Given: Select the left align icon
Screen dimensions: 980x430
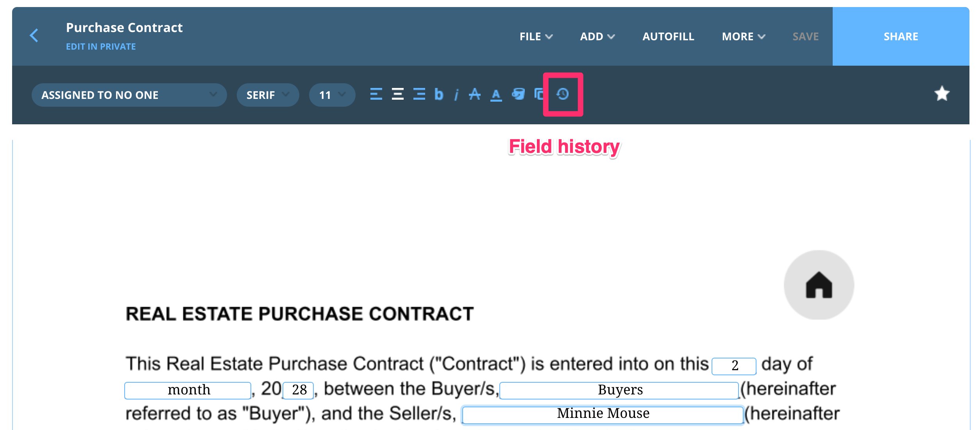Looking at the screenshot, I should pyautogui.click(x=376, y=94).
